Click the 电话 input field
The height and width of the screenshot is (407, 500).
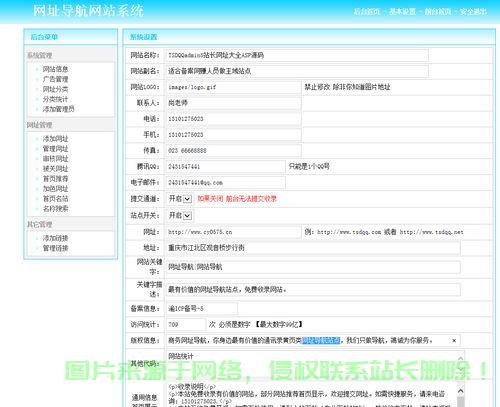233,119
